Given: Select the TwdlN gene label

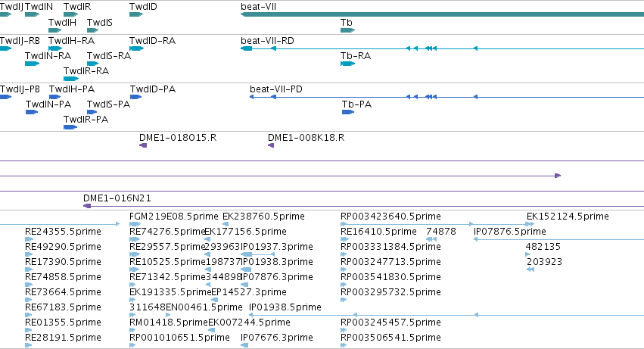Looking at the screenshot, I should coord(39,7).
